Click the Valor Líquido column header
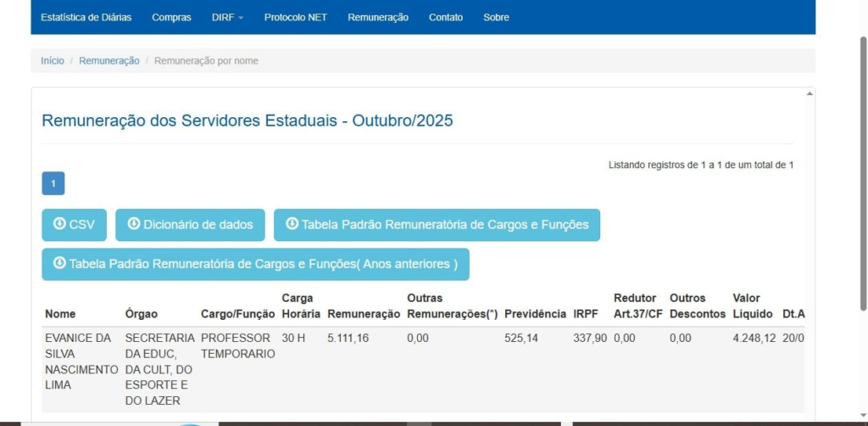Image resolution: width=868 pixels, height=426 pixels. click(753, 305)
